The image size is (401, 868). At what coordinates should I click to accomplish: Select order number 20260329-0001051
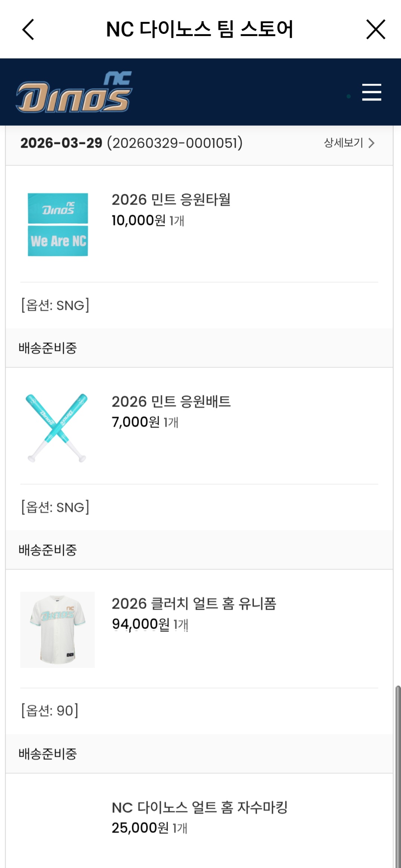tap(175, 143)
